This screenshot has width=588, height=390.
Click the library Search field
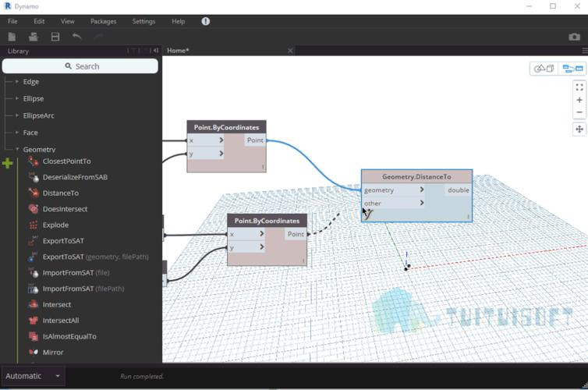click(81, 66)
